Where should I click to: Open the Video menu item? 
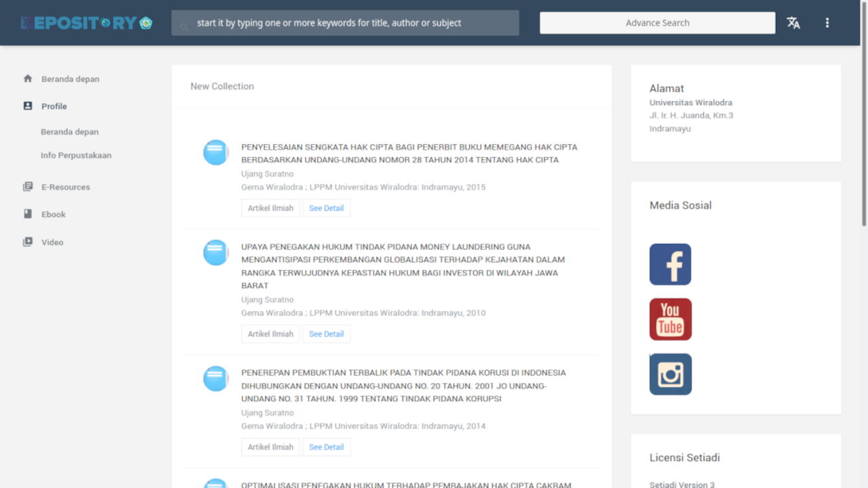tap(52, 242)
